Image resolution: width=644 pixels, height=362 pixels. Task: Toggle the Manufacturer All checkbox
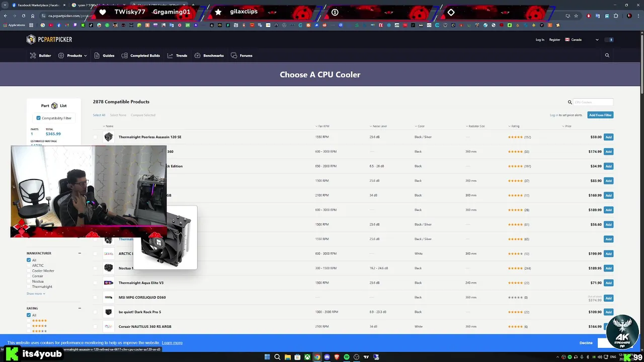pos(29,260)
